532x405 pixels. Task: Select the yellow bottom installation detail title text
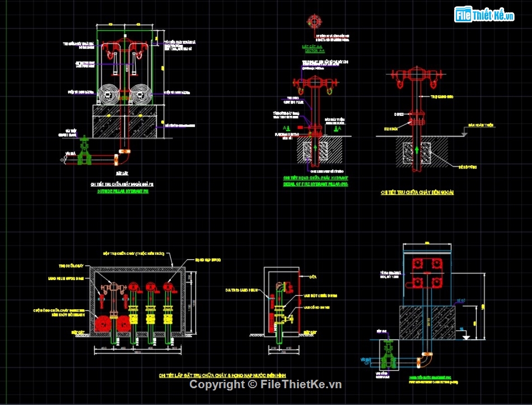click(x=218, y=374)
